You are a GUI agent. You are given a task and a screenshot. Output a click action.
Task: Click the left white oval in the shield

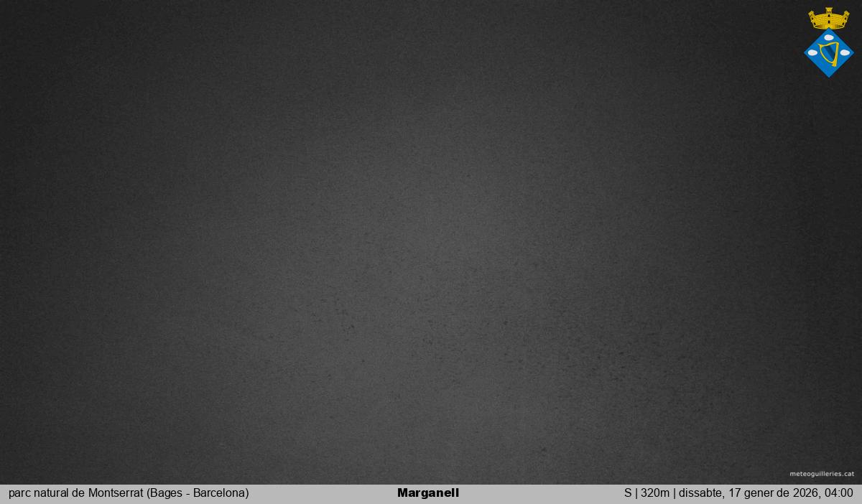813,52
